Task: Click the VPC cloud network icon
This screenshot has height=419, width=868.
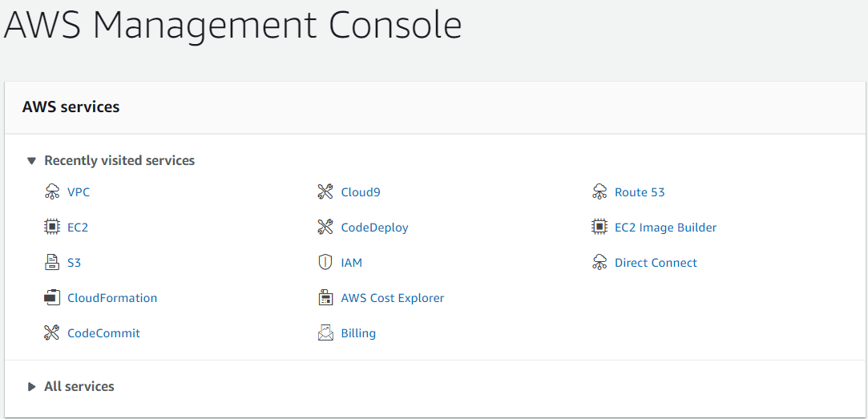Action: [51, 192]
